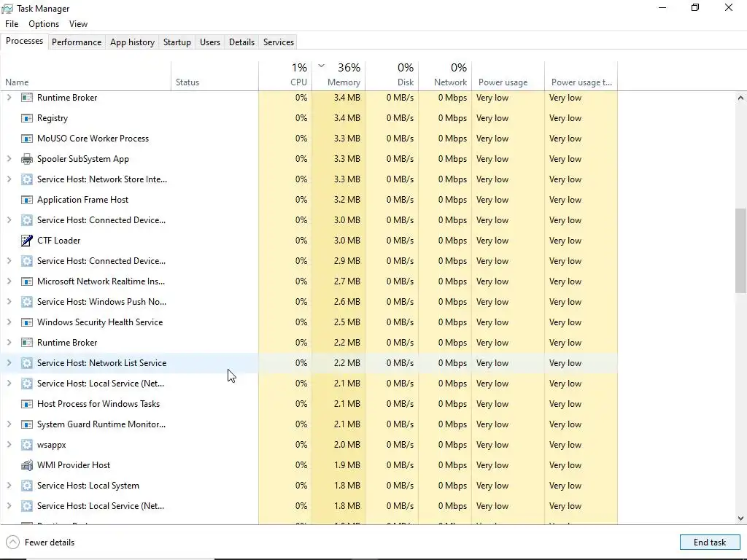This screenshot has width=747, height=560.
Task: Click the End task button
Action: [710, 542]
